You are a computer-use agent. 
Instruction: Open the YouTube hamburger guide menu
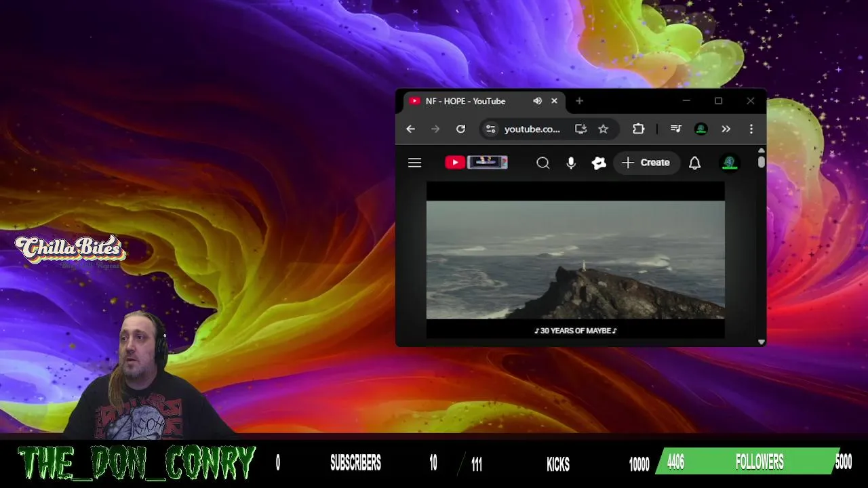[x=414, y=163]
